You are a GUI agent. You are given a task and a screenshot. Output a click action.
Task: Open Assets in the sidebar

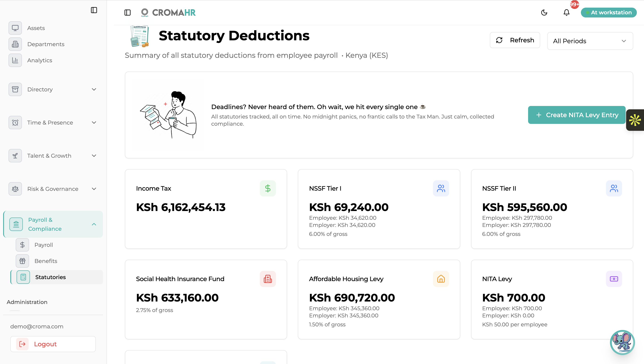(x=36, y=28)
